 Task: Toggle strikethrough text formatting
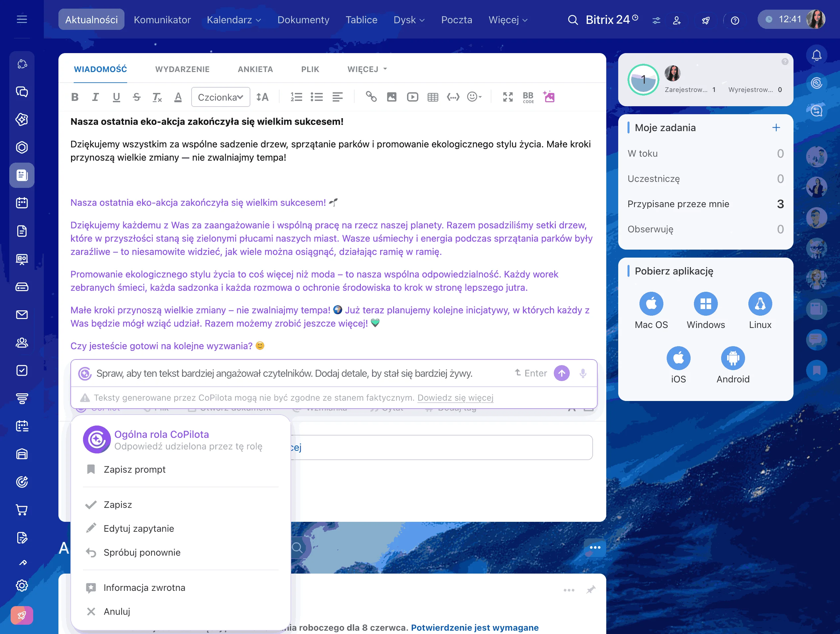click(x=137, y=97)
